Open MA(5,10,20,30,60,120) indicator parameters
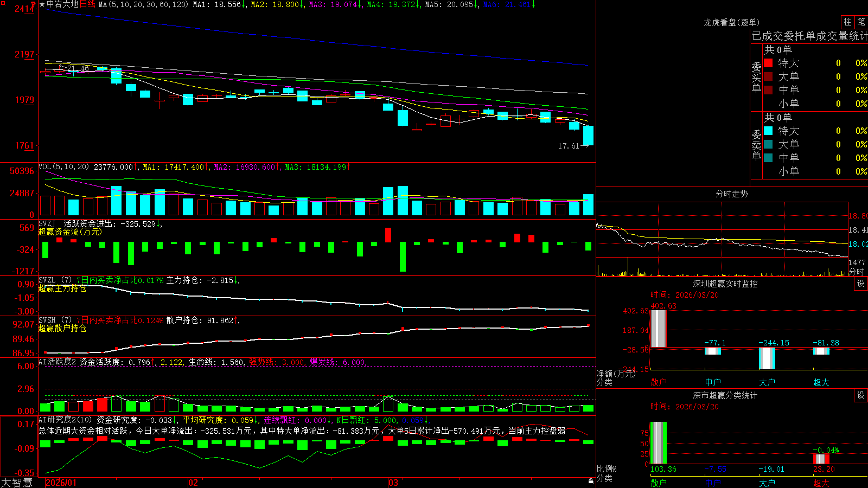The width and height of the screenshot is (868, 488). click(143, 4)
